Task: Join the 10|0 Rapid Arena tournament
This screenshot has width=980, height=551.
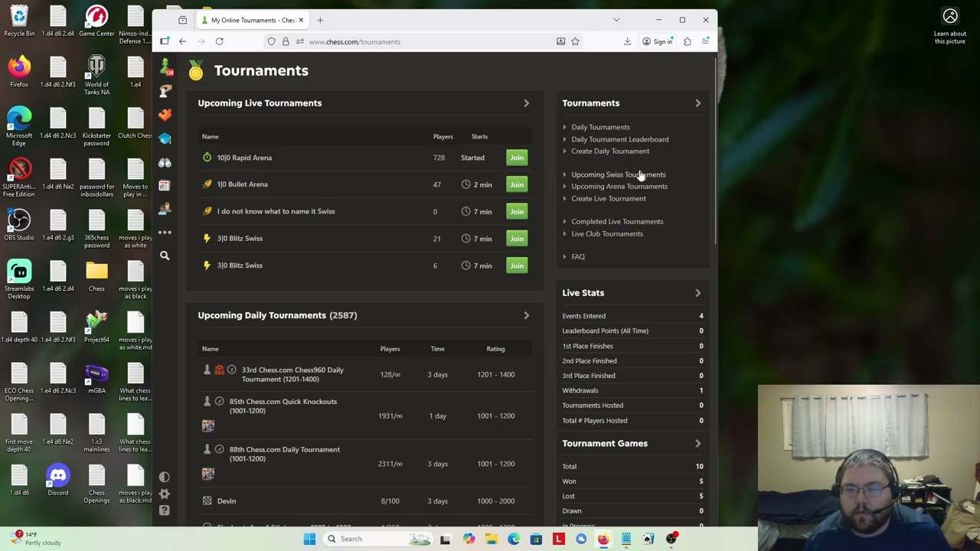Action: click(517, 158)
